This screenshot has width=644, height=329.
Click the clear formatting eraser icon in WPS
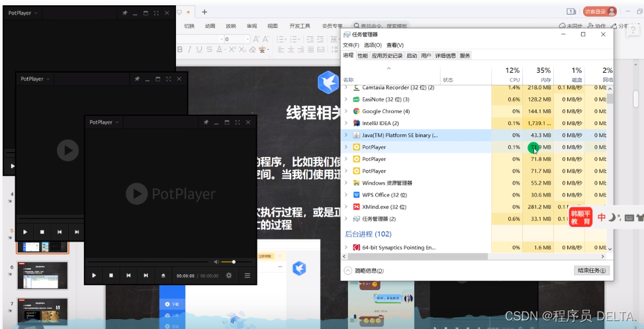253,50
